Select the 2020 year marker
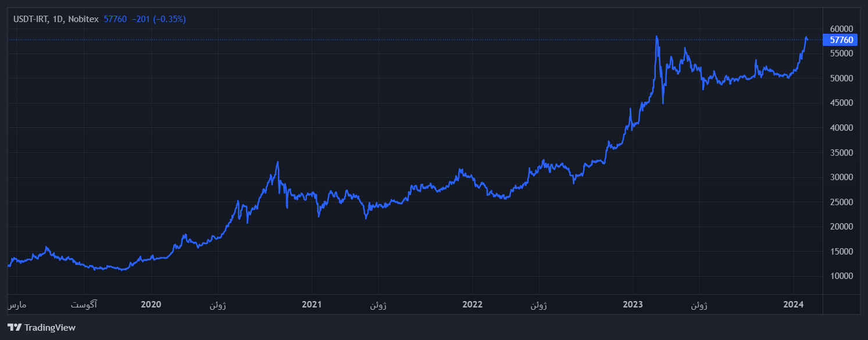This screenshot has width=868, height=340. 151,305
